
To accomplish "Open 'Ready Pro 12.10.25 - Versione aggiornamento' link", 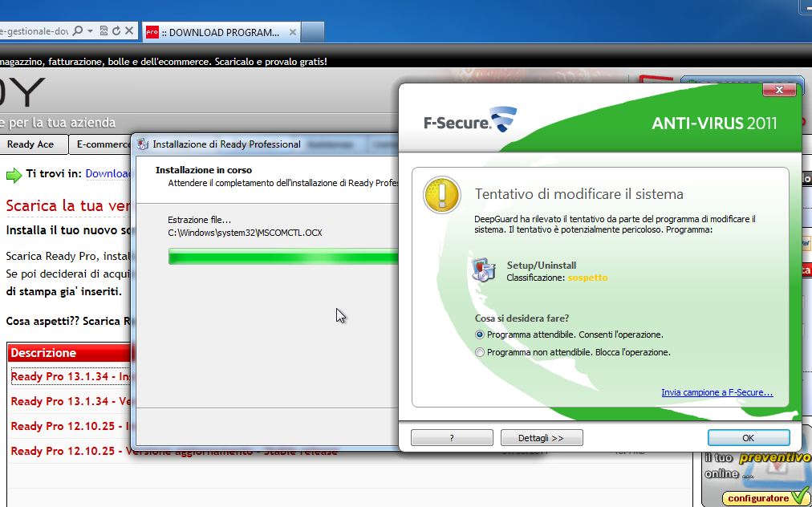I will (174, 451).
